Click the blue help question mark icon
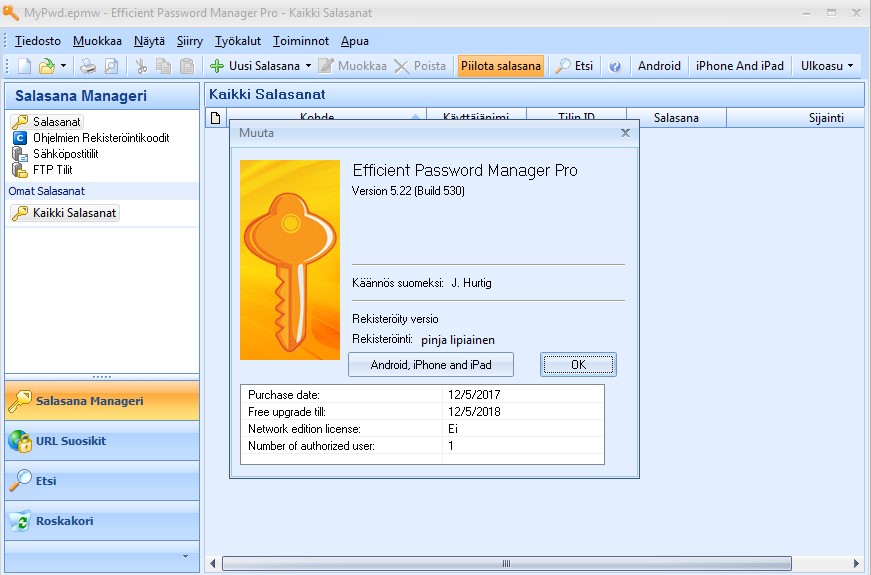Image resolution: width=871 pixels, height=575 pixels. [x=615, y=66]
